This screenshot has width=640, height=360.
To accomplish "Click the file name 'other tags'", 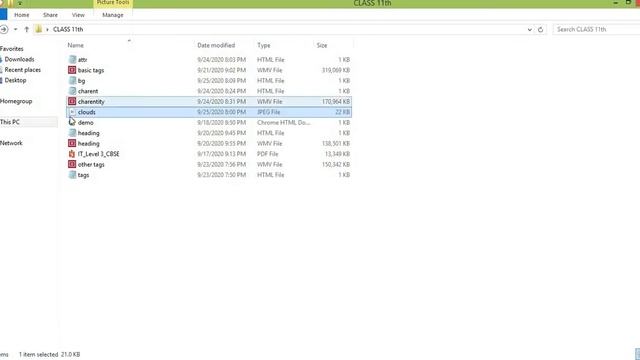I will (91, 164).
